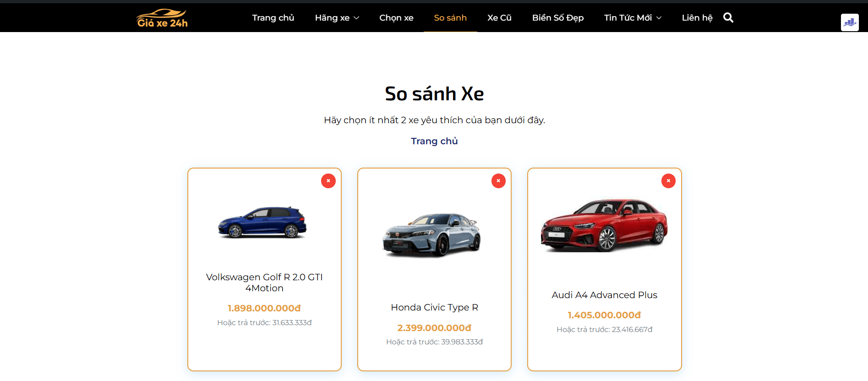Open the Chọn xe menu item
This screenshot has width=868, height=381.
396,18
